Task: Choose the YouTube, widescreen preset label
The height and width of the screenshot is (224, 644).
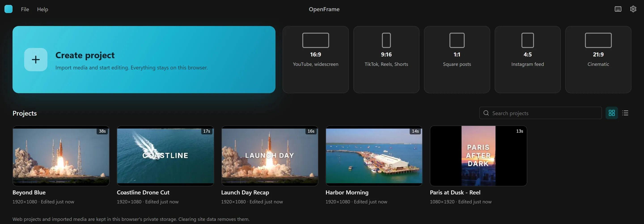Action: click(316, 64)
